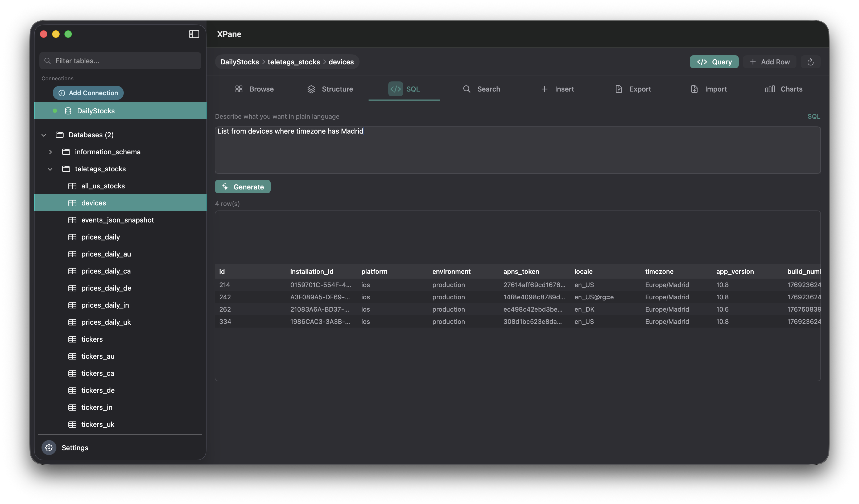This screenshot has width=859, height=504.
Task: Focus the Filter tables input
Action: pyautogui.click(x=120, y=61)
